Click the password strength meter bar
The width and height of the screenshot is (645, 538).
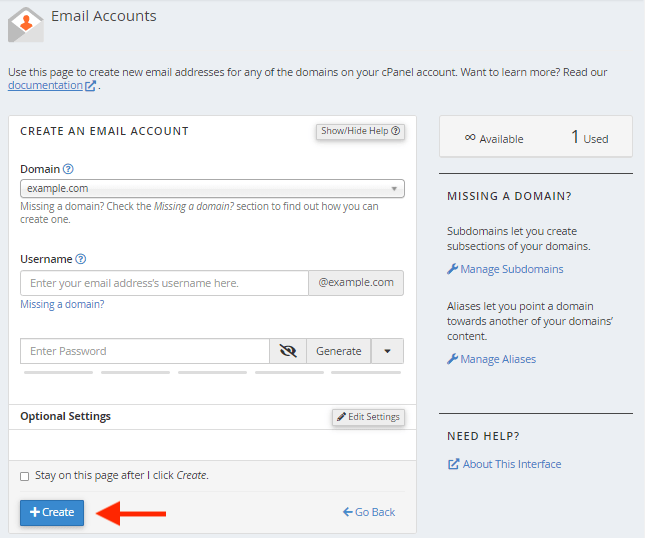click(212, 373)
